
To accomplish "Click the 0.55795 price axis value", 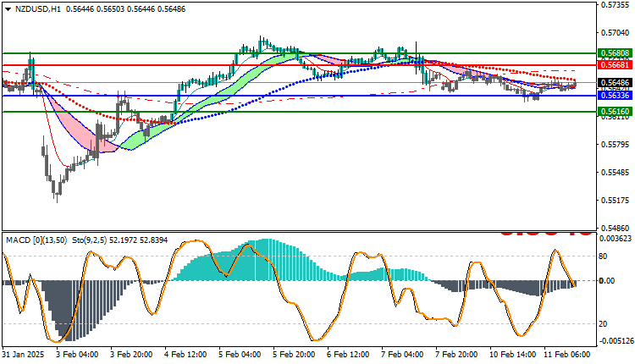I will pyautogui.click(x=616, y=145).
